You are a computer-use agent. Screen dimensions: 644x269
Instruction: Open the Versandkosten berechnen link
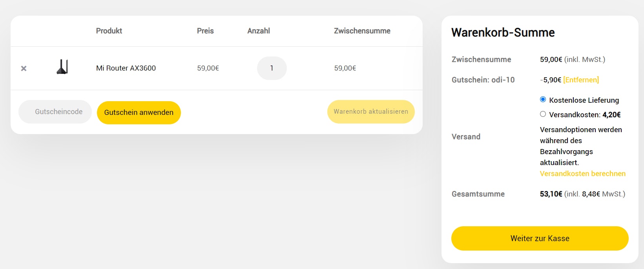pyautogui.click(x=582, y=174)
